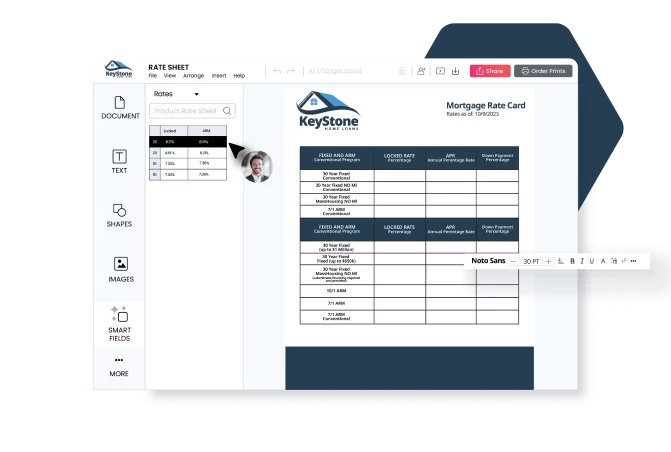671x452 pixels.
Task: Select the Text tool
Action: 119,162
